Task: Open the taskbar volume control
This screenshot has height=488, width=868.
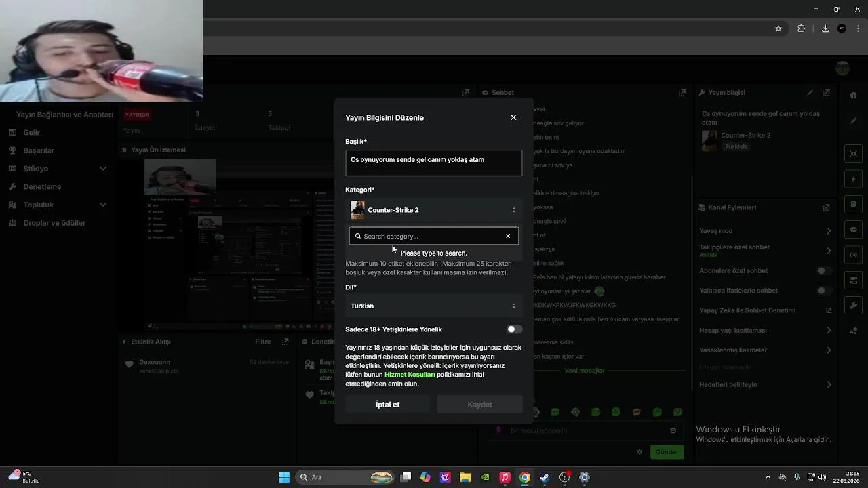Action: [822, 477]
